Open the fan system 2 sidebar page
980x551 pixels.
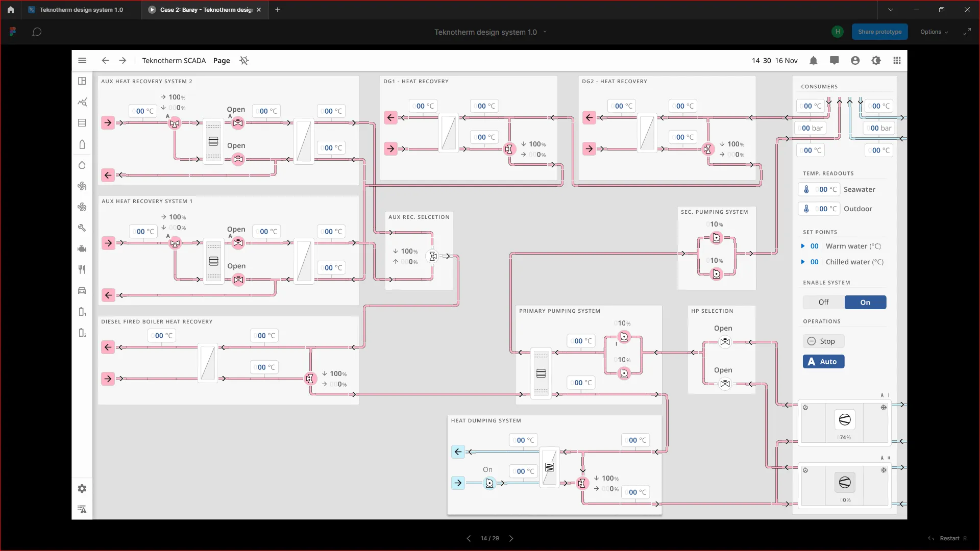pos(82,207)
